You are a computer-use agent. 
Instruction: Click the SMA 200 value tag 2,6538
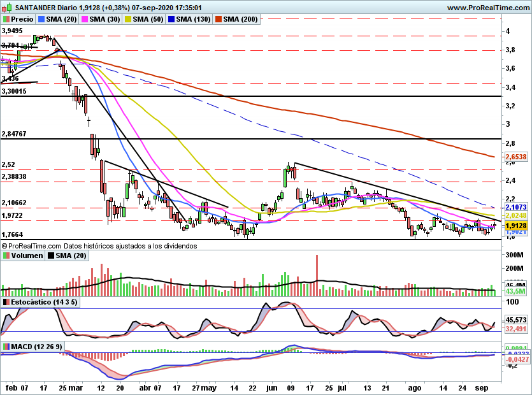[515, 157]
